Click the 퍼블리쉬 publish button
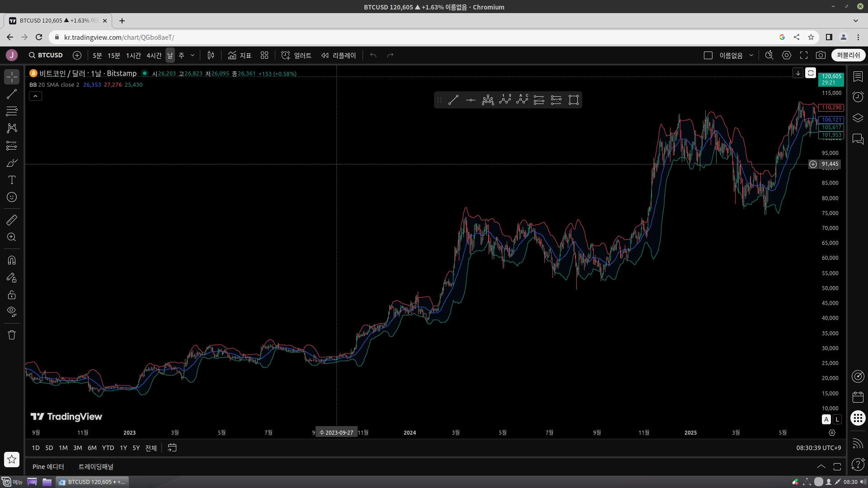Image resolution: width=868 pixels, height=488 pixels. click(848, 55)
